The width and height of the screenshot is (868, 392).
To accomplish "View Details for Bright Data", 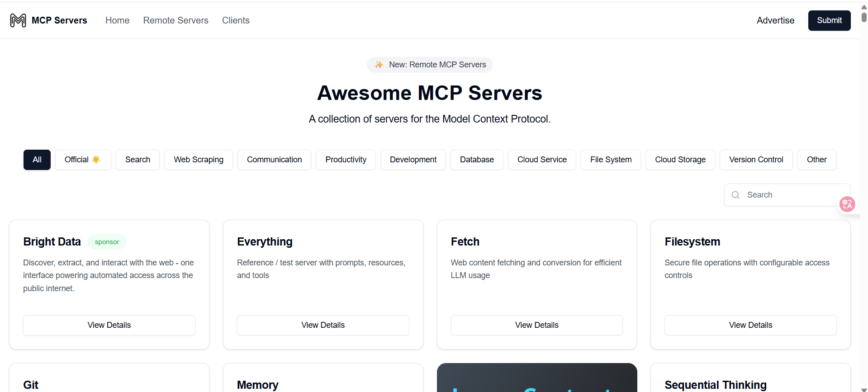I will (x=109, y=325).
